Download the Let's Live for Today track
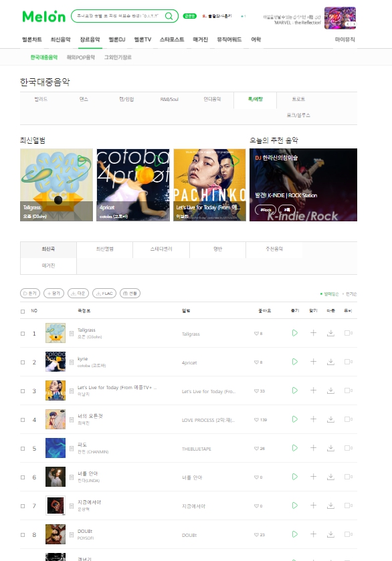The image size is (392, 561). [330, 390]
